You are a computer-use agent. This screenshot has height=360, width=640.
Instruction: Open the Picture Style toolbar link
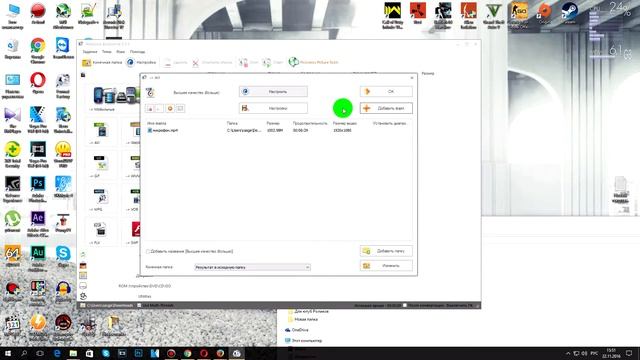tap(313, 62)
